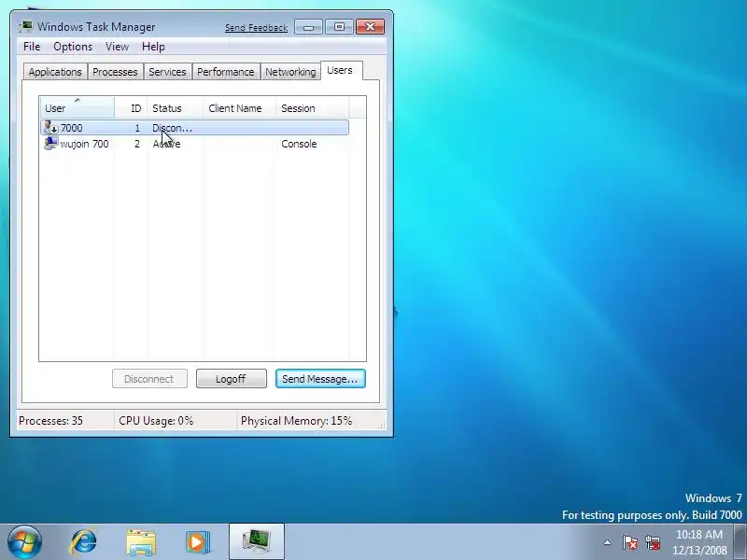The image size is (747, 560).
Task: Click the network tray icon
Action: click(653, 542)
